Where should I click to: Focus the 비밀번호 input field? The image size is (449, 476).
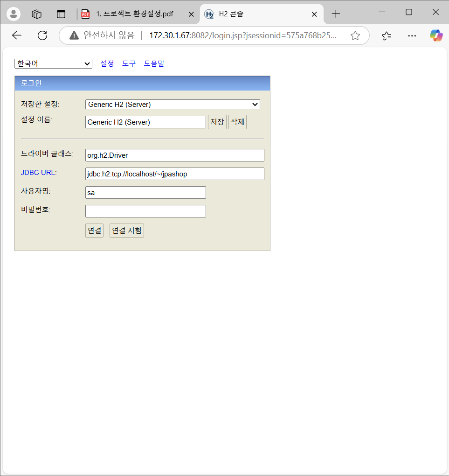(145, 211)
